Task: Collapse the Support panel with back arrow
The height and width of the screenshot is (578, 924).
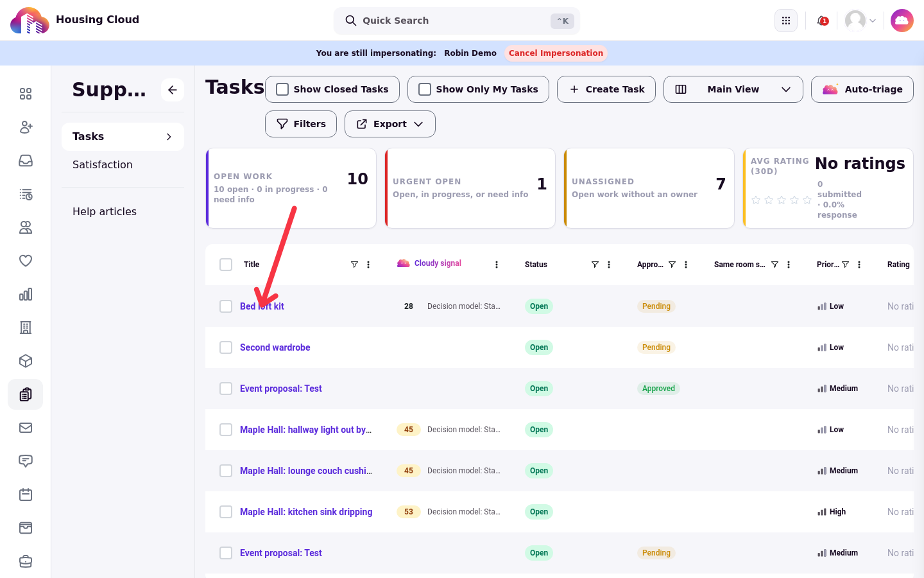Action: pos(173,90)
